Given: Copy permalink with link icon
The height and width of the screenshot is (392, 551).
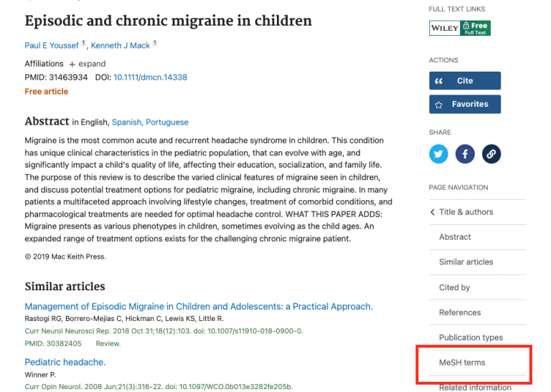Looking at the screenshot, I should tap(491, 153).
